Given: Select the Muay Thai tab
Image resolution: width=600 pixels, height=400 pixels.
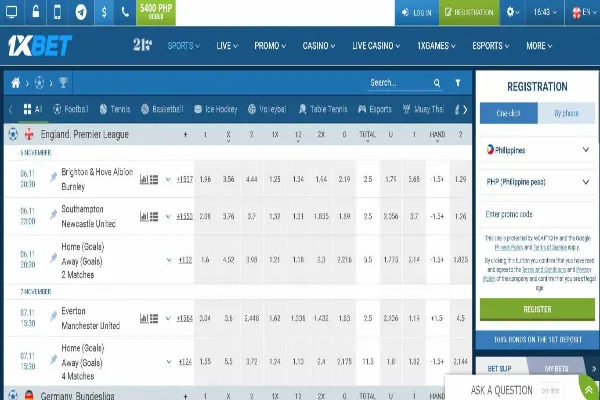Looking at the screenshot, I should pyautogui.click(x=424, y=109).
